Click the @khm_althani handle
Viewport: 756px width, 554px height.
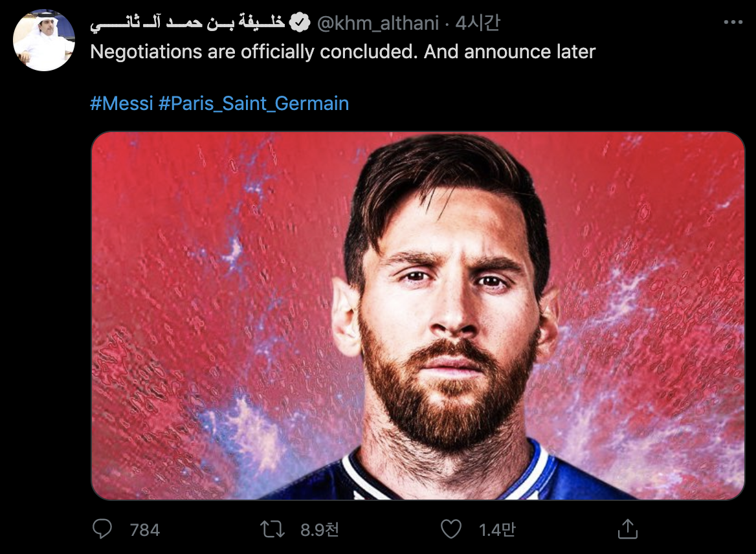point(379,23)
